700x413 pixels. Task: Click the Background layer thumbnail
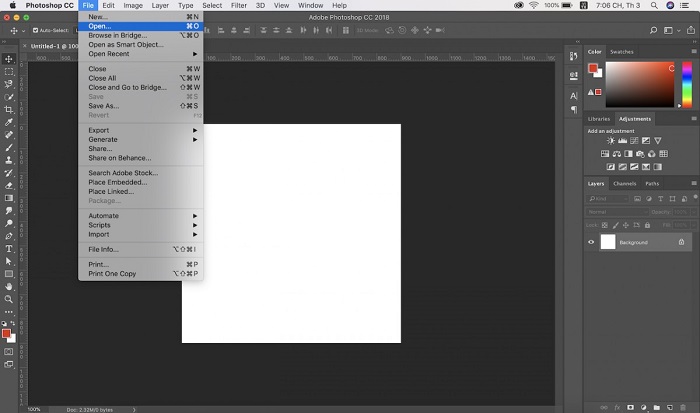pyautogui.click(x=608, y=242)
